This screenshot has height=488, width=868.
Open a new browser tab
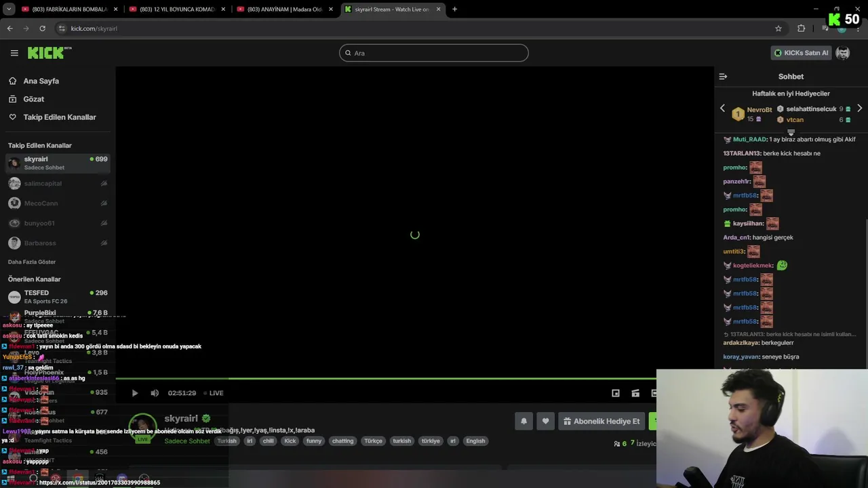[454, 9]
